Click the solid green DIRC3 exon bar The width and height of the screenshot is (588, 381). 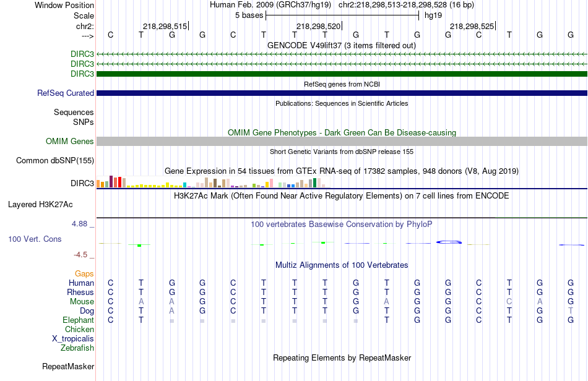(342, 74)
